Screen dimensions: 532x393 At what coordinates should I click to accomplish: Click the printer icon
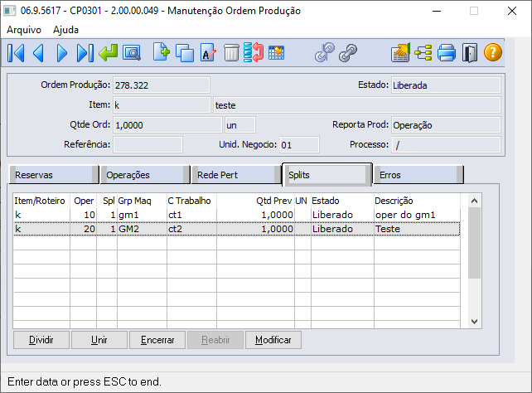coord(447,53)
